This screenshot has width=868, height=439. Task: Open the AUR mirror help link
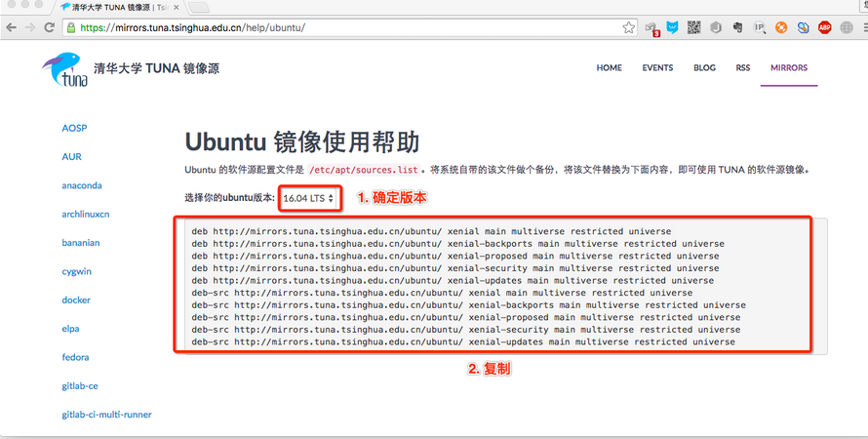click(x=71, y=157)
